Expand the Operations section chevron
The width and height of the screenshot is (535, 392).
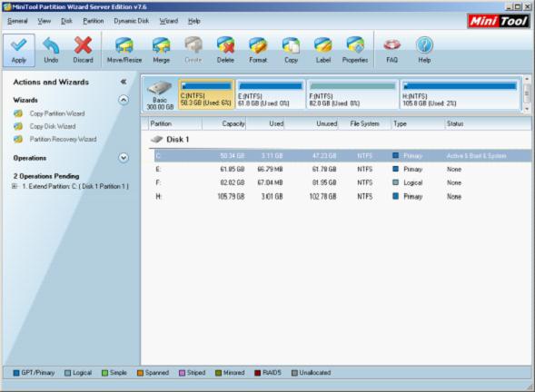pos(124,158)
